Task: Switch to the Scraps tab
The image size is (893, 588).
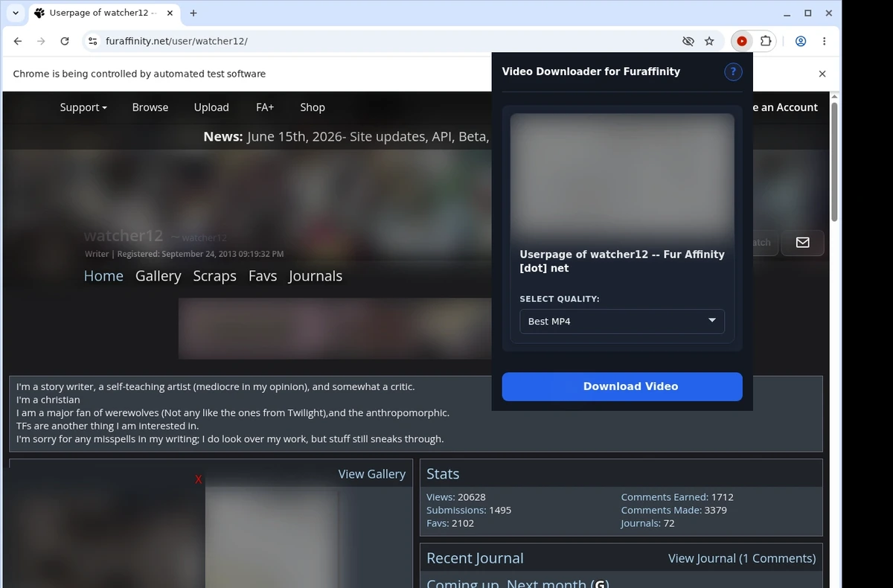Action: 215,276
